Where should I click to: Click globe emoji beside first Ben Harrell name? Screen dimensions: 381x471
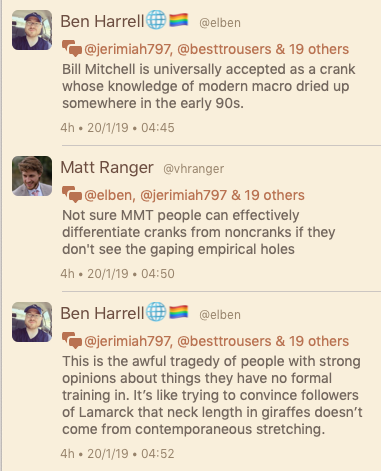pyautogui.click(x=156, y=20)
